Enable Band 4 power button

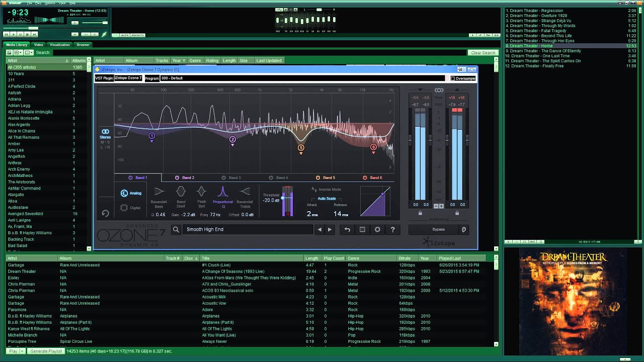pyautogui.click(x=271, y=177)
